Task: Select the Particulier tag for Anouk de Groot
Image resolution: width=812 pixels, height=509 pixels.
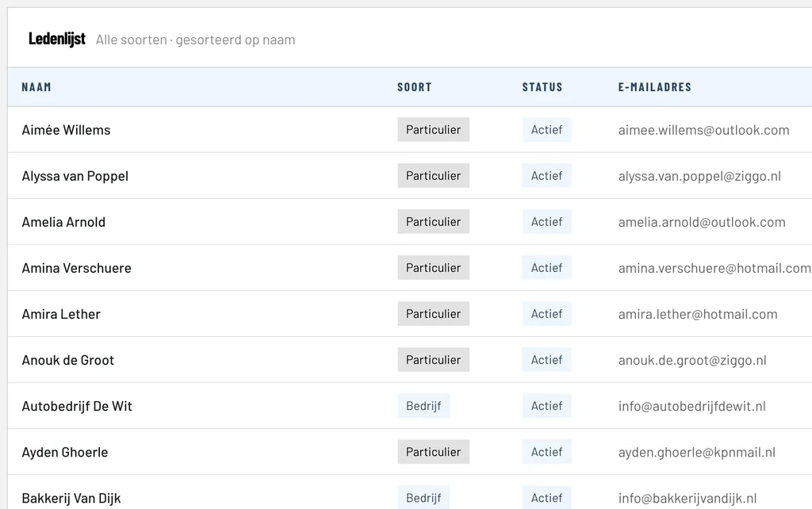Action: point(434,360)
